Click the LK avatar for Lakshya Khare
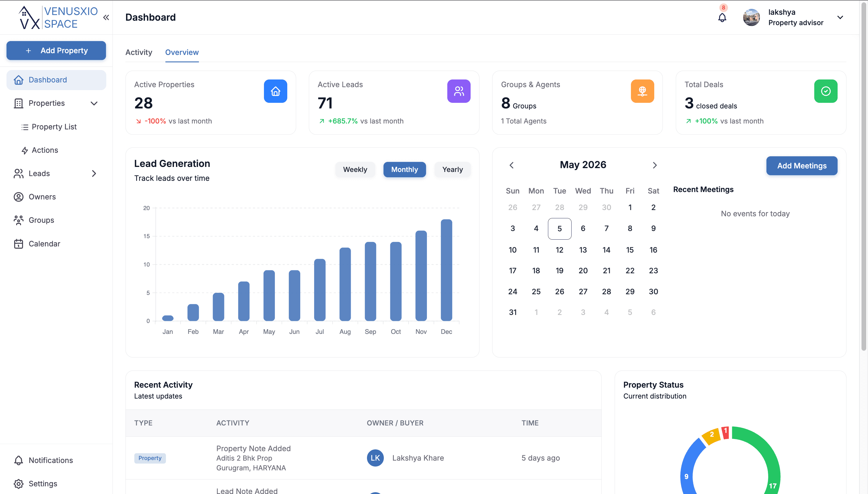The width and height of the screenshot is (868, 494). point(375,458)
